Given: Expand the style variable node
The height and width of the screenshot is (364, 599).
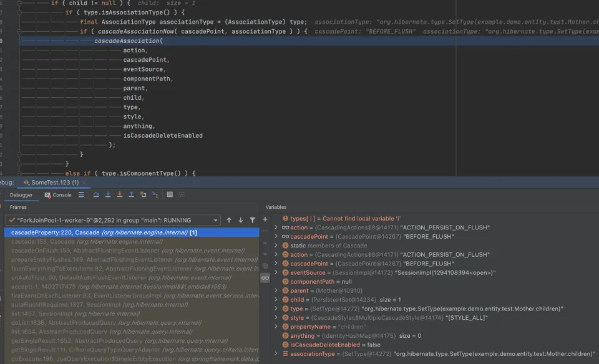Looking at the screenshot, I should point(276,318).
